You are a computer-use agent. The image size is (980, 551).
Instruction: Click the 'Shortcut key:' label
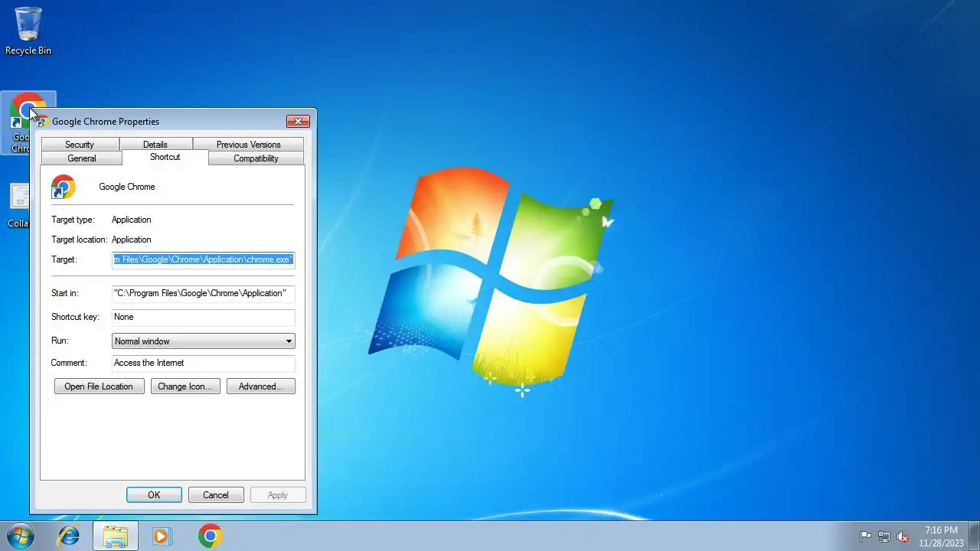tap(75, 317)
